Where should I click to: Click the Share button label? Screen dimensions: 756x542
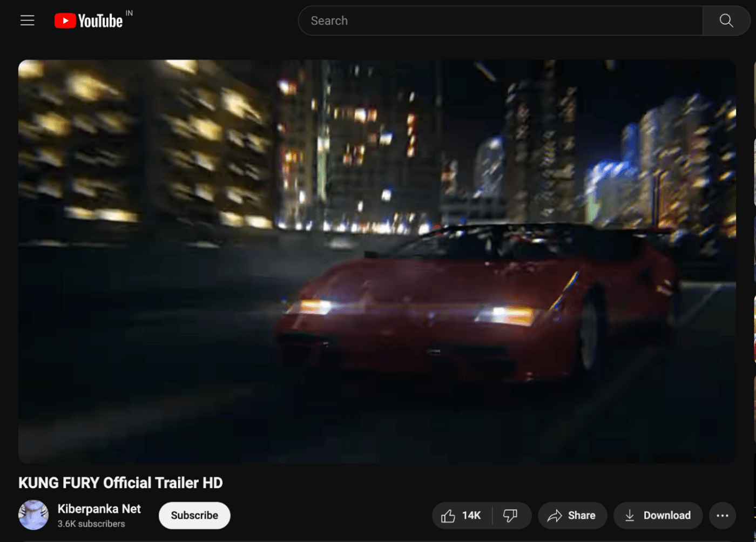(x=582, y=516)
